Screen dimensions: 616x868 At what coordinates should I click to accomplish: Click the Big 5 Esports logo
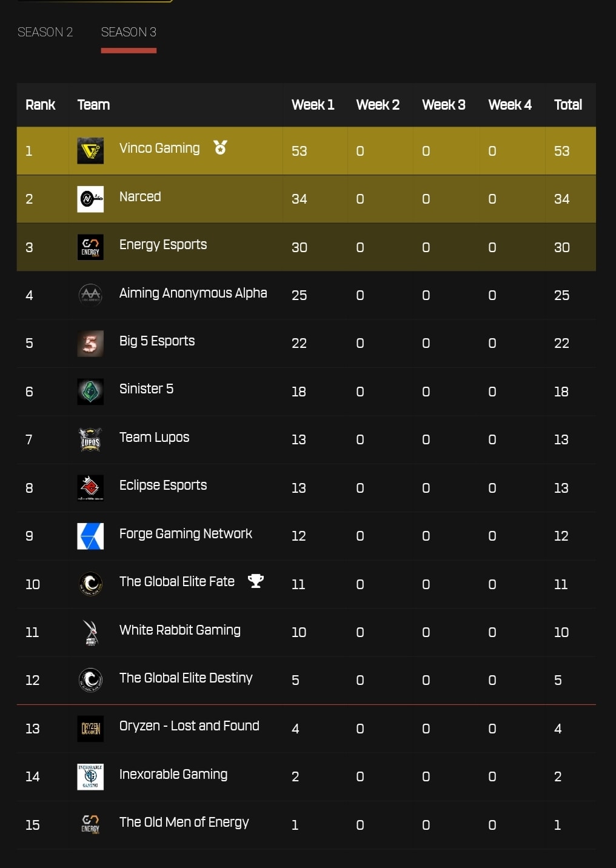click(90, 344)
